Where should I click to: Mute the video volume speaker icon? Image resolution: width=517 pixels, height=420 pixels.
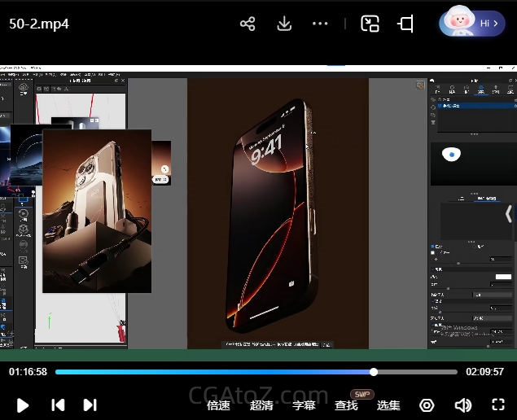coord(462,405)
